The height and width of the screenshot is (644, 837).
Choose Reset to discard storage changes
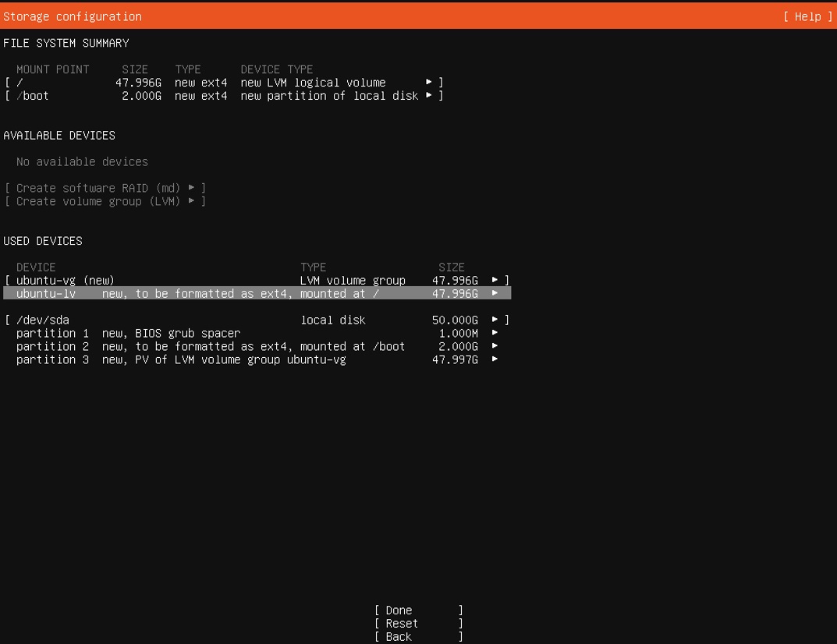pyautogui.click(x=418, y=624)
